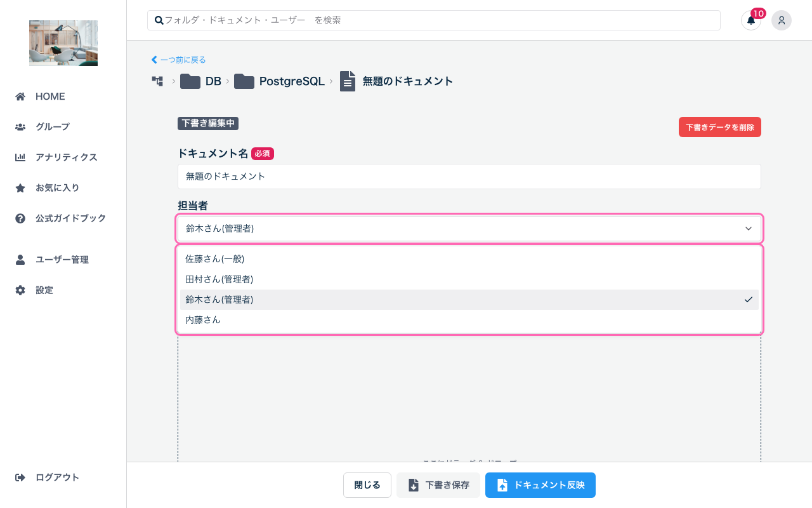Check 内藤さん as the assignee
812x508 pixels.
(203, 319)
